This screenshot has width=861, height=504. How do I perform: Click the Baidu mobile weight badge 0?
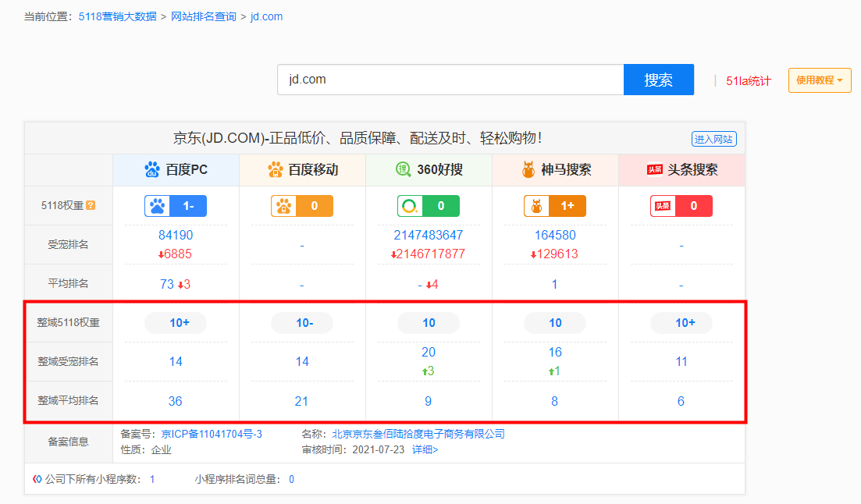point(302,206)
